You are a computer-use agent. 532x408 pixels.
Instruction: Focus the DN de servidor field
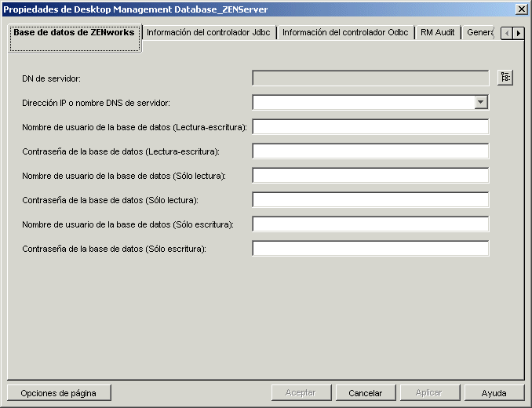[370, 78]
